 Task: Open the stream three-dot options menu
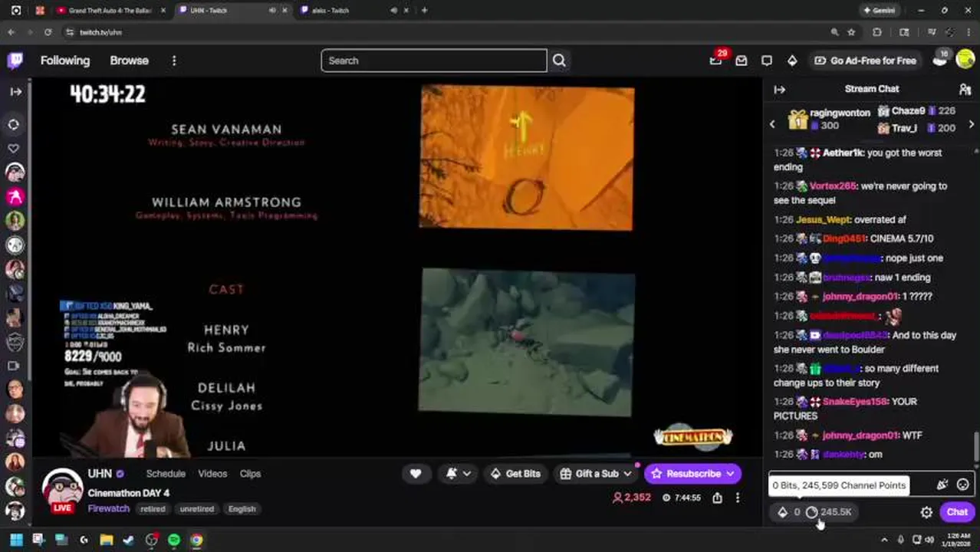click(738, 498)
